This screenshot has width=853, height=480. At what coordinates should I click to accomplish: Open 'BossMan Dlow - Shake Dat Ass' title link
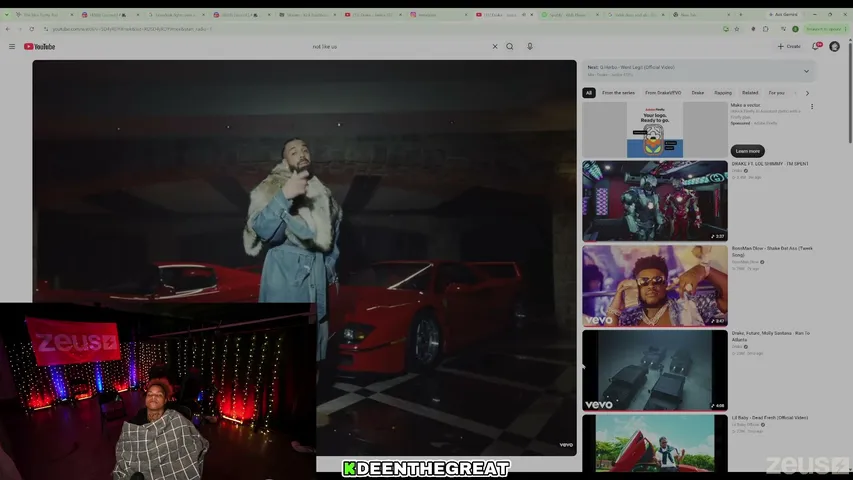tap(772, 251)
